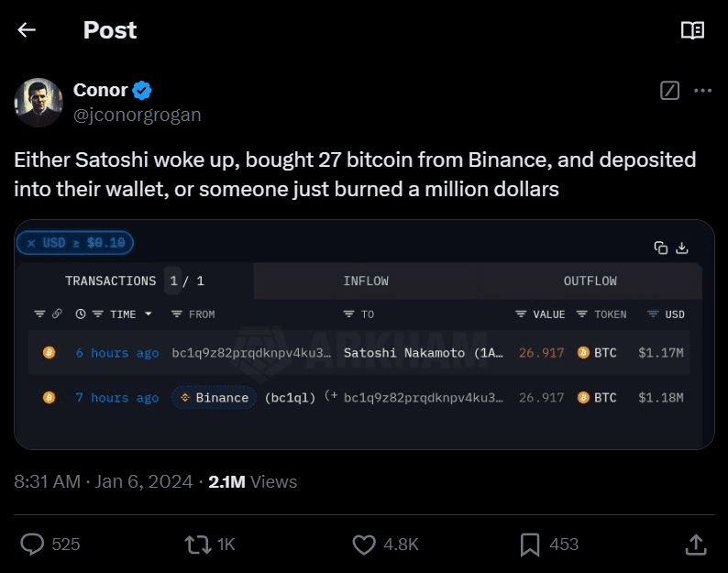Click the Grok slash icon on post
This screenshot has height=573, width=728.
click(669, 90)
